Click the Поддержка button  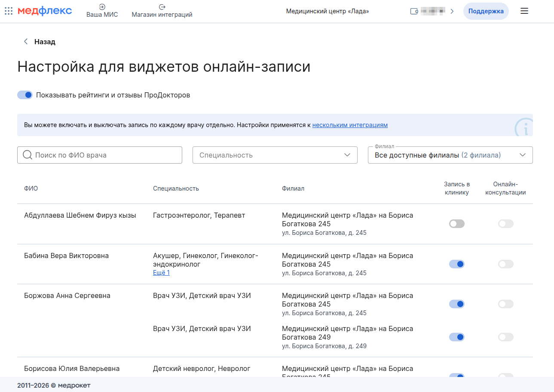[x=486, y=11]
